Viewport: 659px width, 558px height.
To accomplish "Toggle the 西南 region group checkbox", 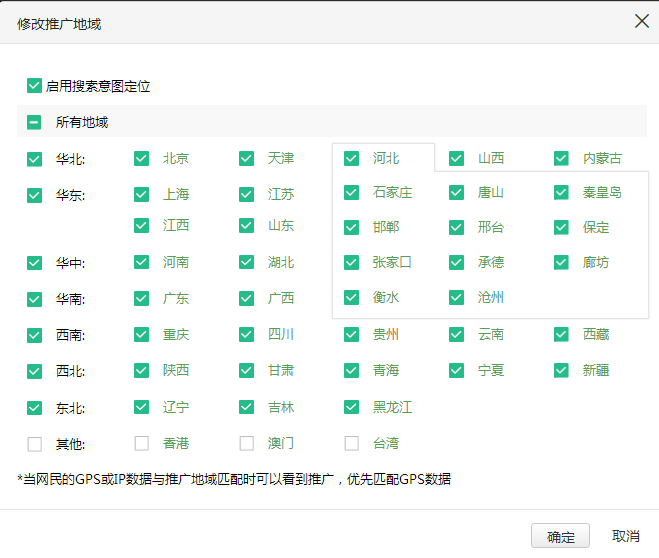I will (35, 335).
